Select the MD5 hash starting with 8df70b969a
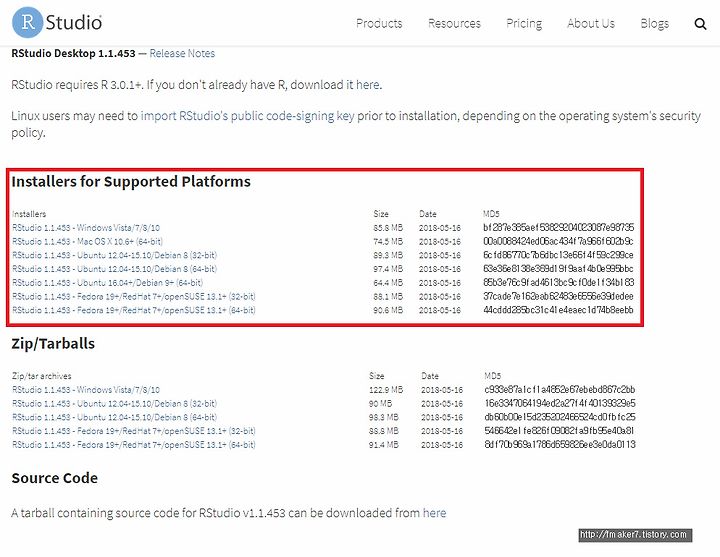Image resolution: width=720 pixels, height=557 pixels. 560,444
